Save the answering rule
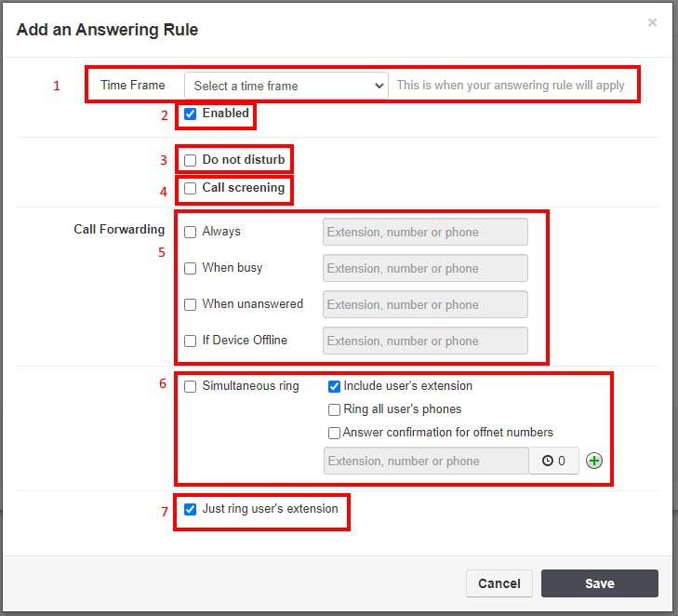The height and width of the screenshot is (616, 678). pos(599,583)
